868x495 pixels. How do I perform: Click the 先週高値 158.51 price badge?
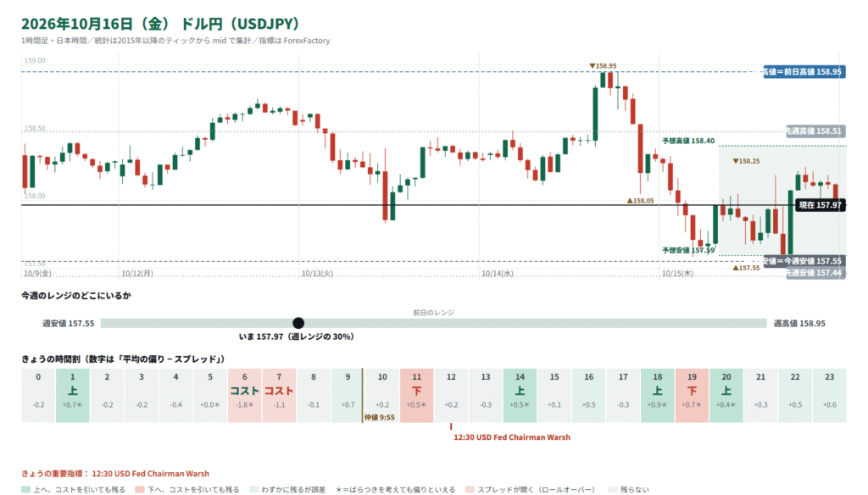coord(815,131)
